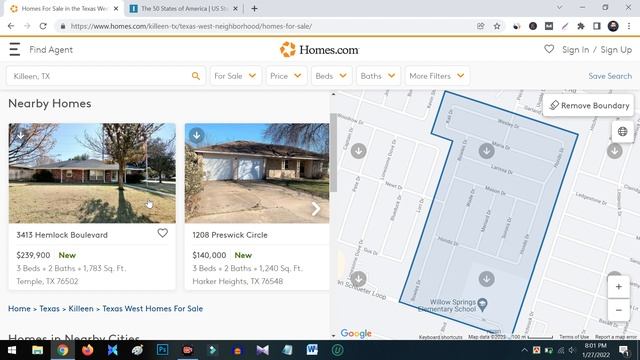Click 3413 Hemlock Boulevard address text
The width and height of the screenshot is (640, 360).
coord(62,235)
